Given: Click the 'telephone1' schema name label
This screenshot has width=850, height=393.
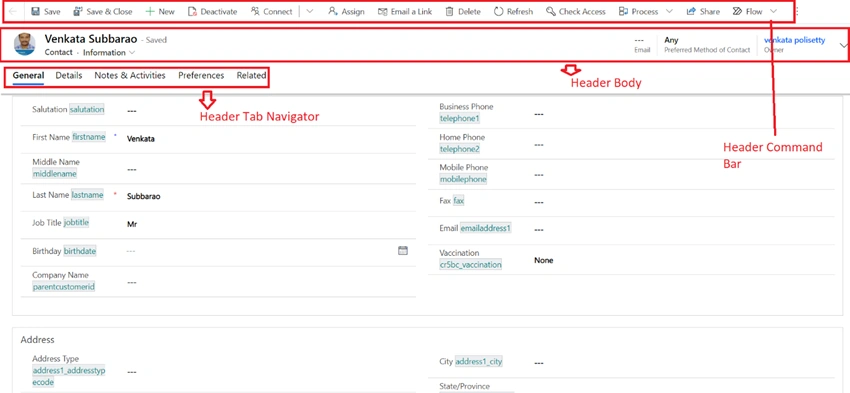Looking at the screenshot, I should tap(460, 118).
